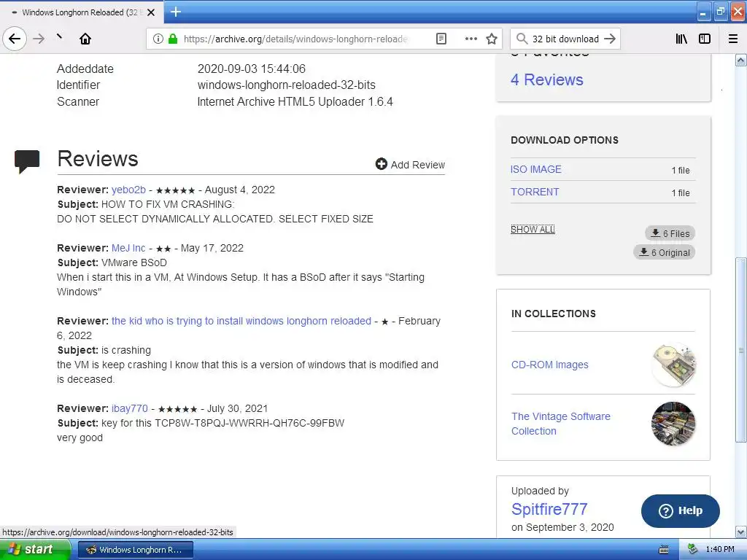The width and height of the screenshot is (747, 560).
Task: Click Add Review link
Action: pos(410,164)
